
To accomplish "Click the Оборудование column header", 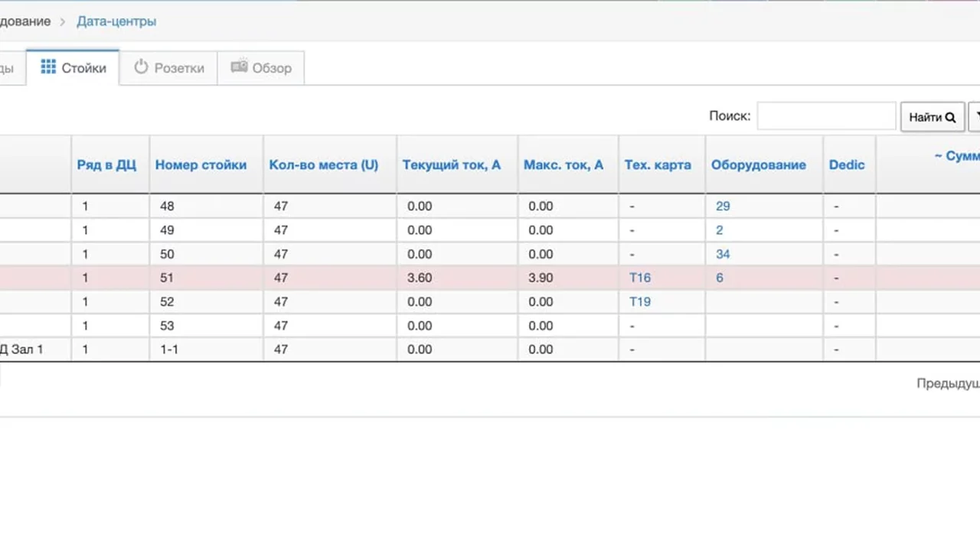I will [758, 164].
